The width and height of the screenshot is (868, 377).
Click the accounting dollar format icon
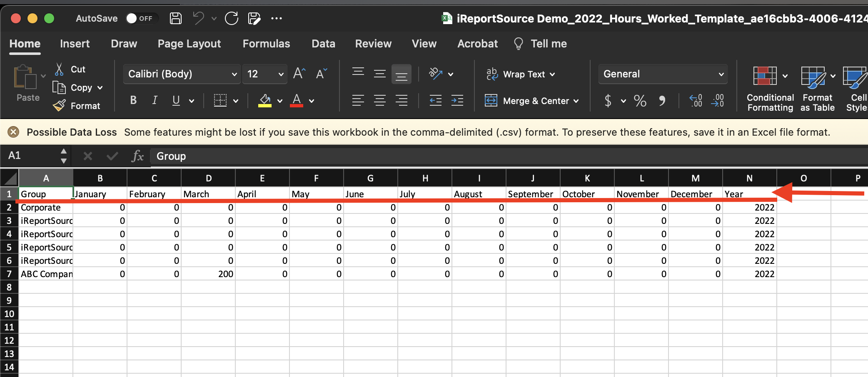tap(608, 101)
